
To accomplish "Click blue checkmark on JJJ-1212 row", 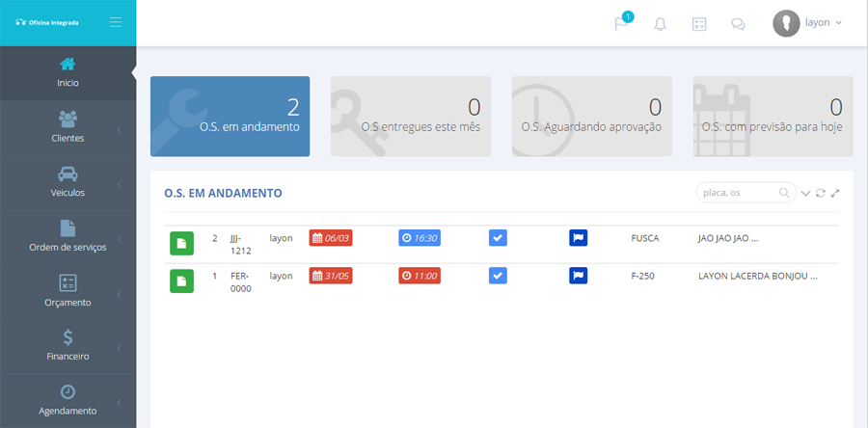I will pos(498,238).
